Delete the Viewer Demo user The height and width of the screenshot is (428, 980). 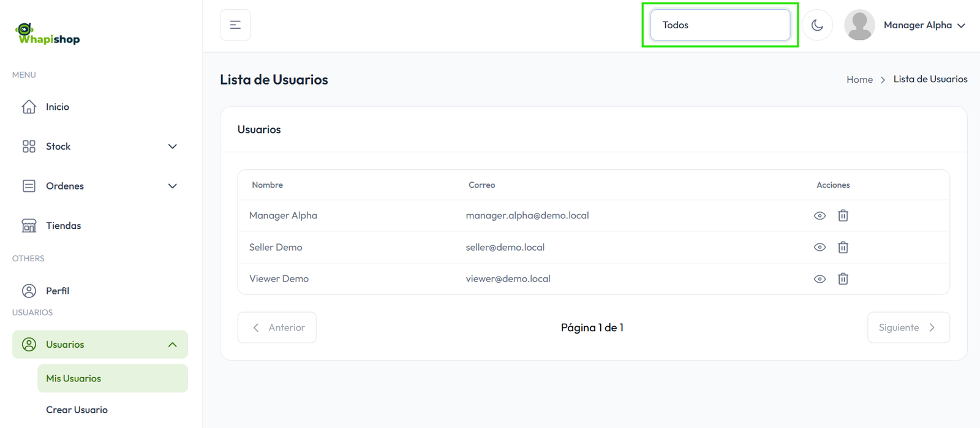click(843, 279)
